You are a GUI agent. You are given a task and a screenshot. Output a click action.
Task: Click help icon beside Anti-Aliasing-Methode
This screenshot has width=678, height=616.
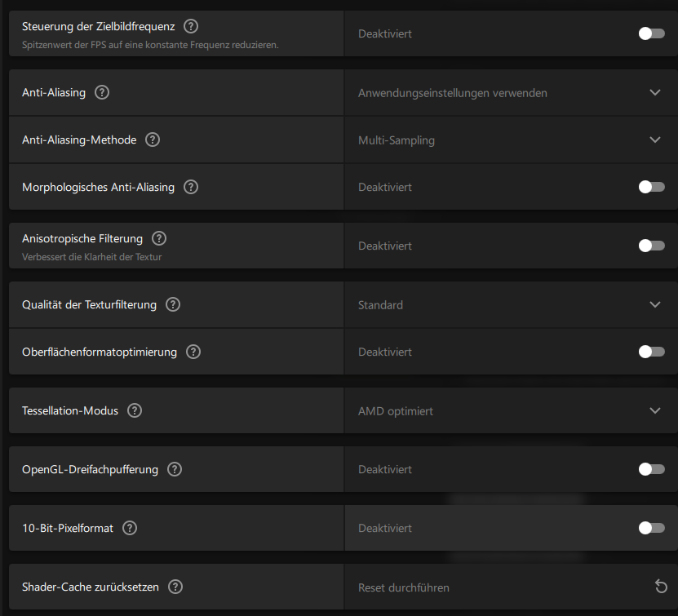pyautogui.click(x=153, y=140)
